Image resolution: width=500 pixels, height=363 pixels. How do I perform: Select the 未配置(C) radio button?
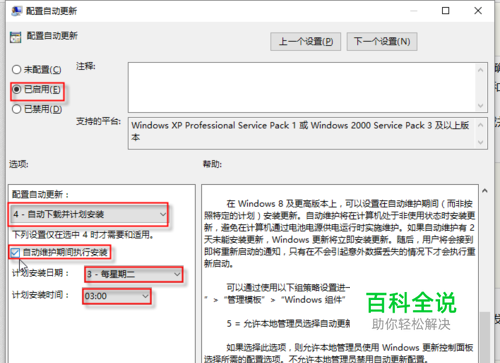pos(17,70)
